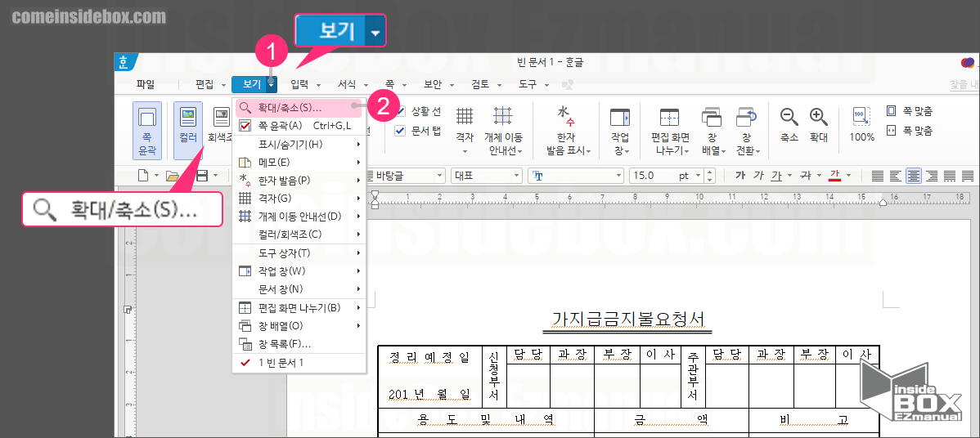
Task: Select left alignment icon
Action: click(897, 176)
